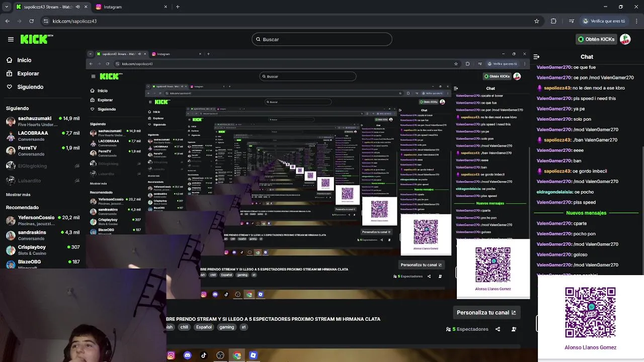Open the user profile avatar menu
Viewport: 644px width, 362px height.
click(625, 39)
